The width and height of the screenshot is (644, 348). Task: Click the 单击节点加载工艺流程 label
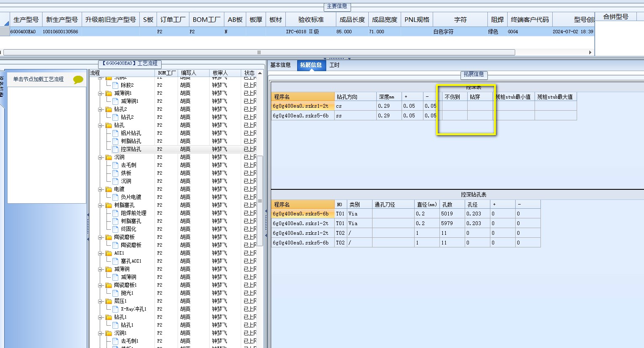[38, 79]
